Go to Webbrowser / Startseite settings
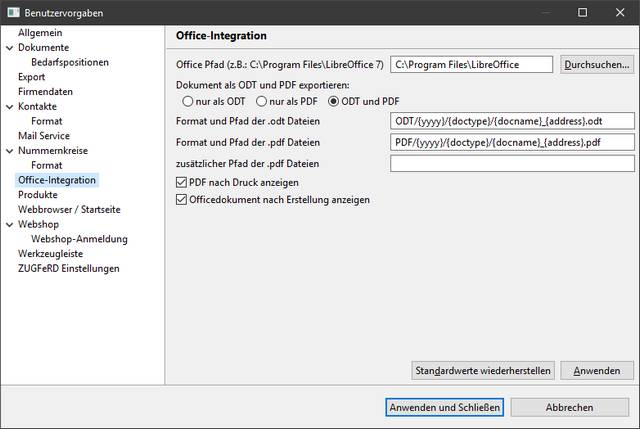This screenshot has height=429, width=640. coord(69,209)
